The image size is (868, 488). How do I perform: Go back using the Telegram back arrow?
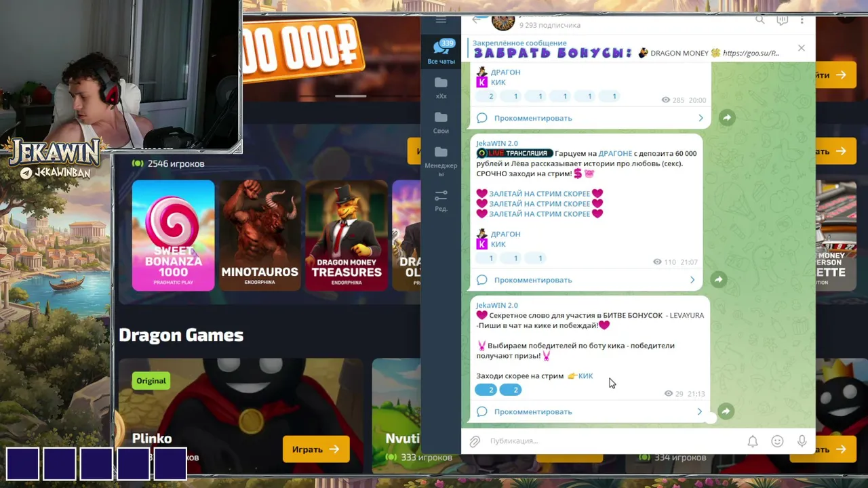click(x=476, y=20)
